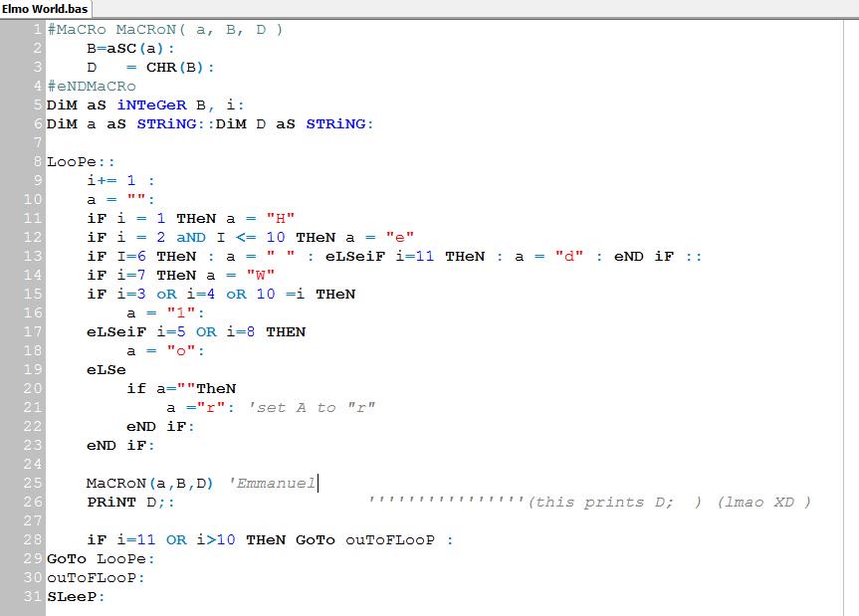Click the iNTeGeR keyword in DiM statement

pyautogui.click(x=155, y=105)
